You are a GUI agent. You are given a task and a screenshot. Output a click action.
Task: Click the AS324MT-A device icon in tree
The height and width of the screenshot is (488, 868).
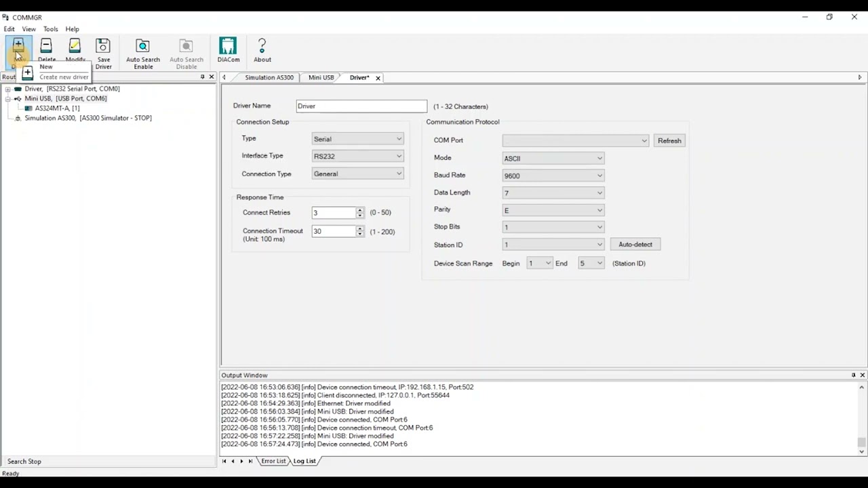click(x=28, y=108)
